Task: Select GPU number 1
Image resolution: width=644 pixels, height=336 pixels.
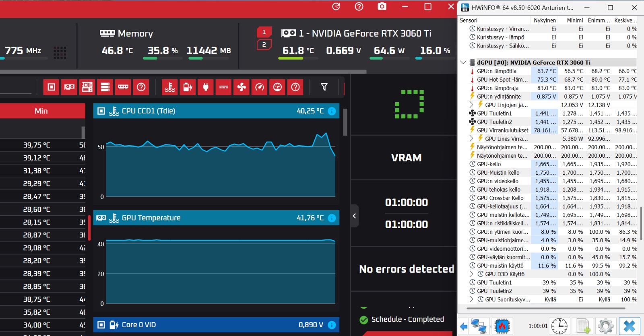Action: coord(264,32)
